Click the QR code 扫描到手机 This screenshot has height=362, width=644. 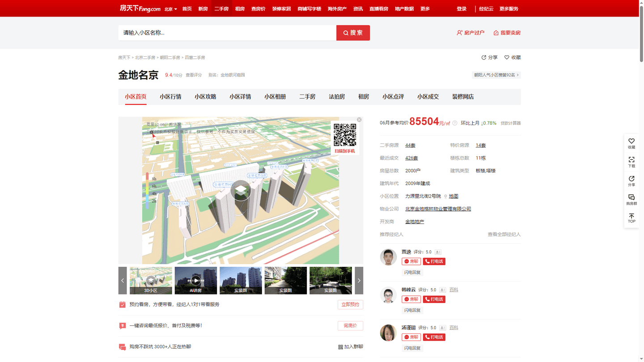coord(345,138)
